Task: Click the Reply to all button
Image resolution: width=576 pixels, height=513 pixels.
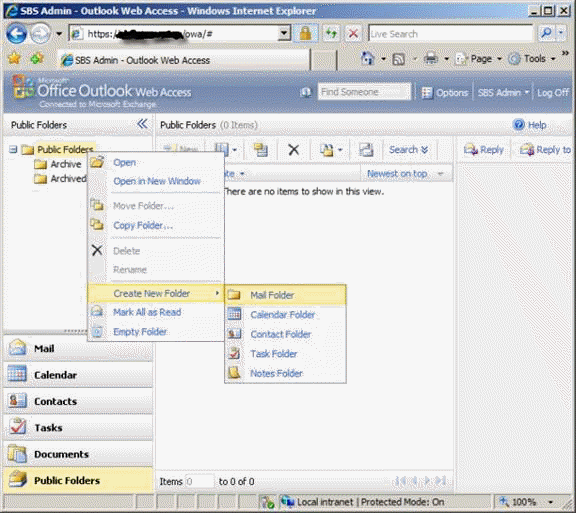Action: 545,150
